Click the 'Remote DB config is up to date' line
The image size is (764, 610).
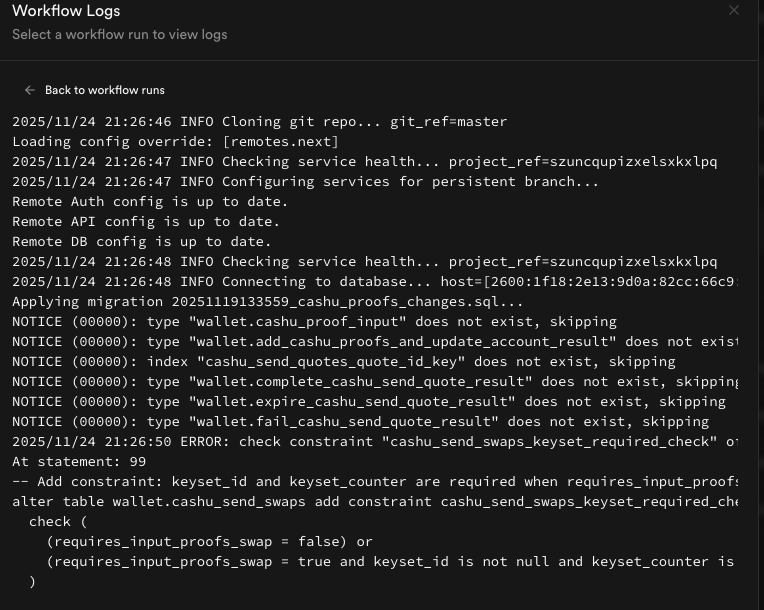pyautogui.click(x=141, y=242)
